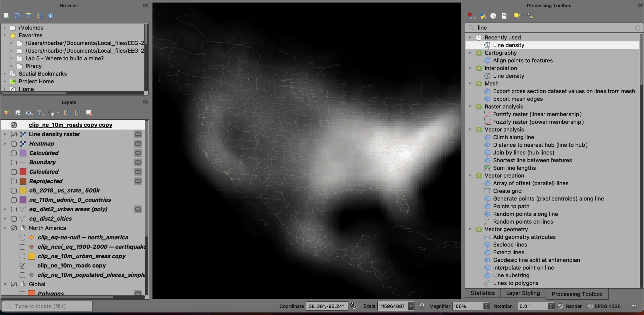Click Remove Layer icon in Layers toolbar
The width and height of the screenshot is (644, 315).
click(x=89, y=113)
